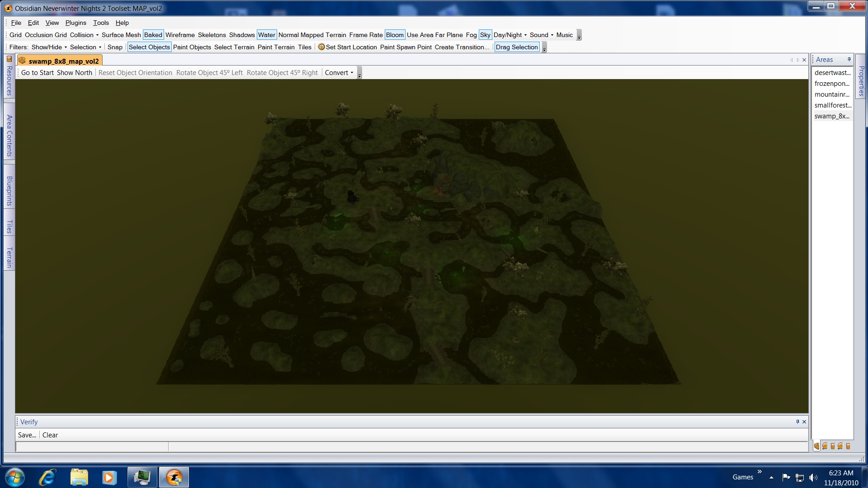This screenshot has width=868, height=488.
Task: Switch to the Blueprints side tab
Action: 9,191
